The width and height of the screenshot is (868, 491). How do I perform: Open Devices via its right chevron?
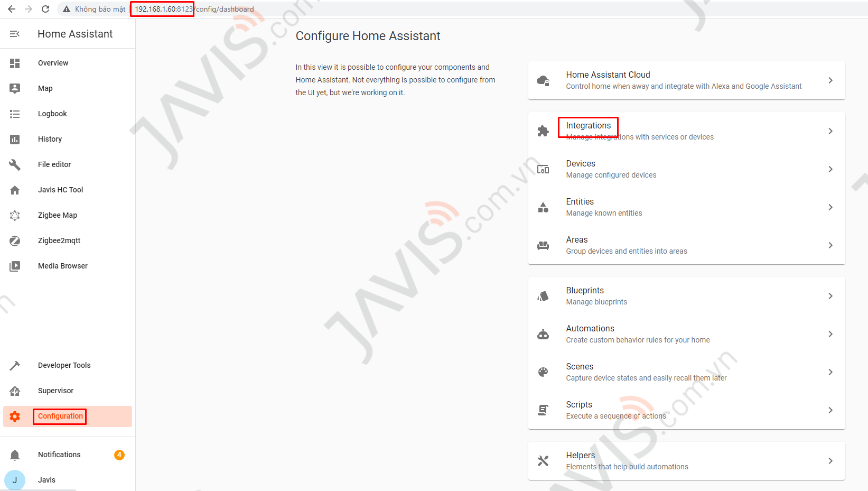point(830,169)
